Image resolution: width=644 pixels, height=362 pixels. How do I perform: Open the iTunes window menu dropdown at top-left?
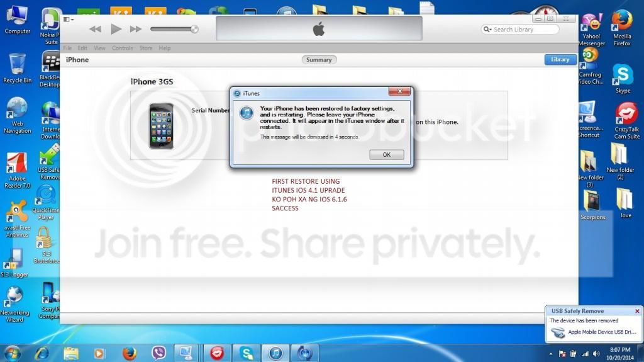(69, 19)
